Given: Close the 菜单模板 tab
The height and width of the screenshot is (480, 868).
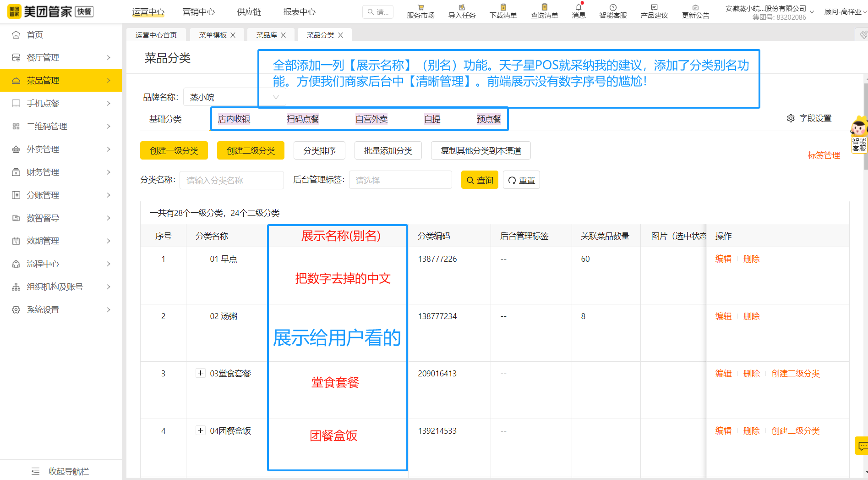Looking at the screenshot, I should [233, 35].
